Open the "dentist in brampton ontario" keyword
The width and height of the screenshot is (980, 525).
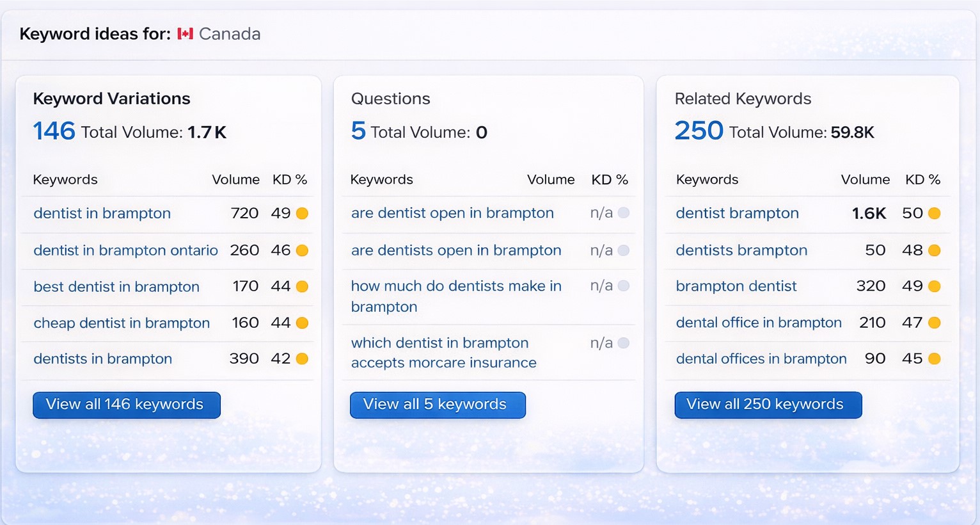(x=125, y=250)
